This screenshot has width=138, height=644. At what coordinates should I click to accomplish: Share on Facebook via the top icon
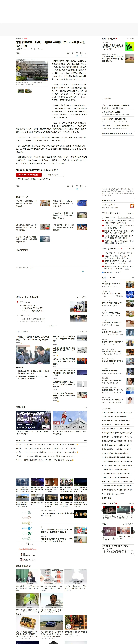pyautogui.click(x=73, y=53)
